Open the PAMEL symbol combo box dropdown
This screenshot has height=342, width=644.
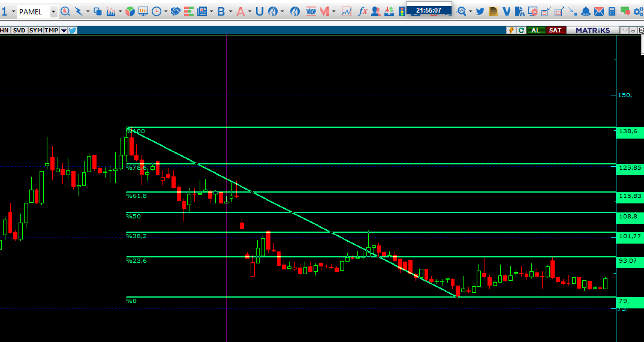pyautogui.click(x=53, y=11)
